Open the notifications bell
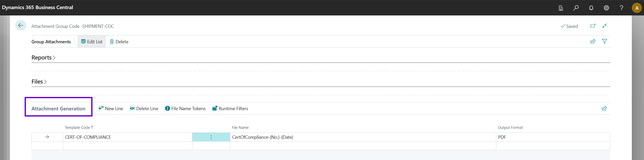644x160 pixels. tap(591, 8)
